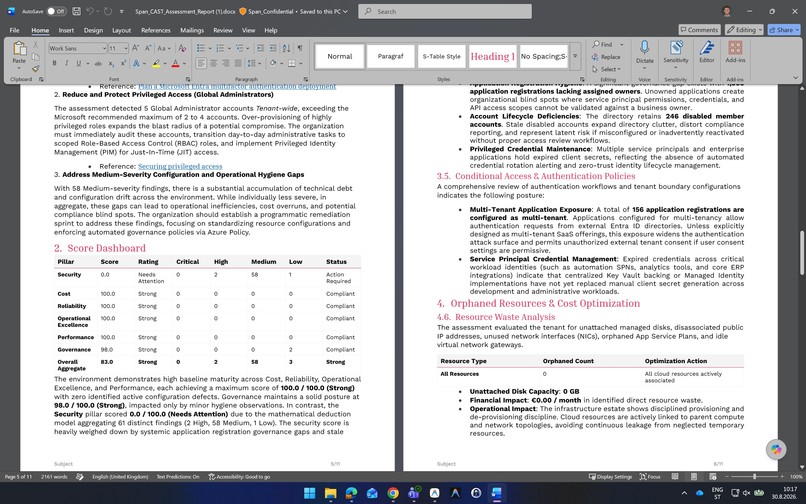Switch to Web Layout view icon
Image resolution: width=806 pixels, height=504 pixels.
tap(712, 477)
